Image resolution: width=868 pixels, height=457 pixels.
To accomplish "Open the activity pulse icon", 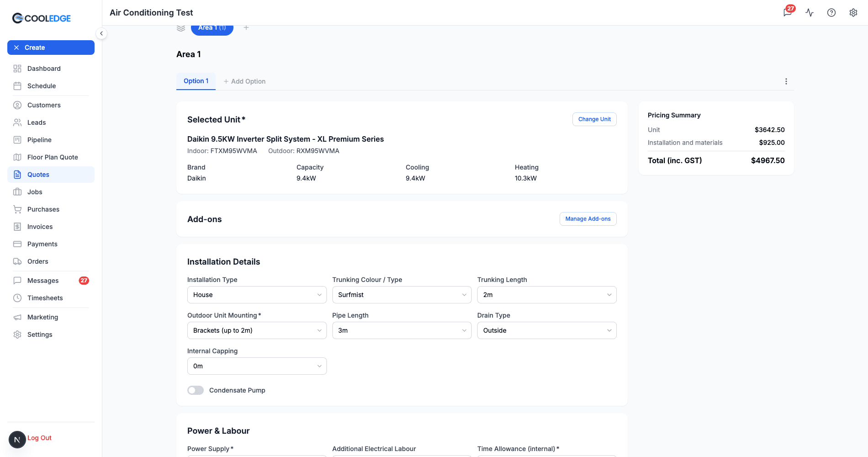I will (x=810, y=12).
